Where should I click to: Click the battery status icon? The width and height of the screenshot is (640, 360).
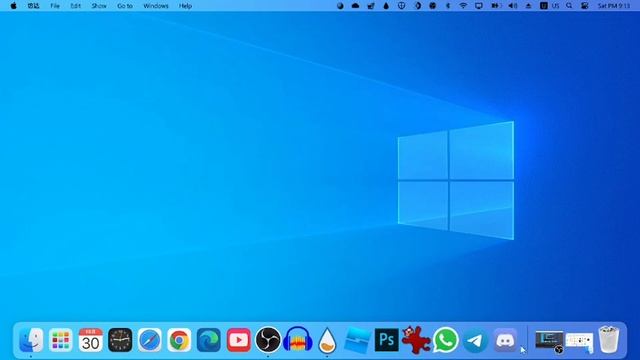495,6
